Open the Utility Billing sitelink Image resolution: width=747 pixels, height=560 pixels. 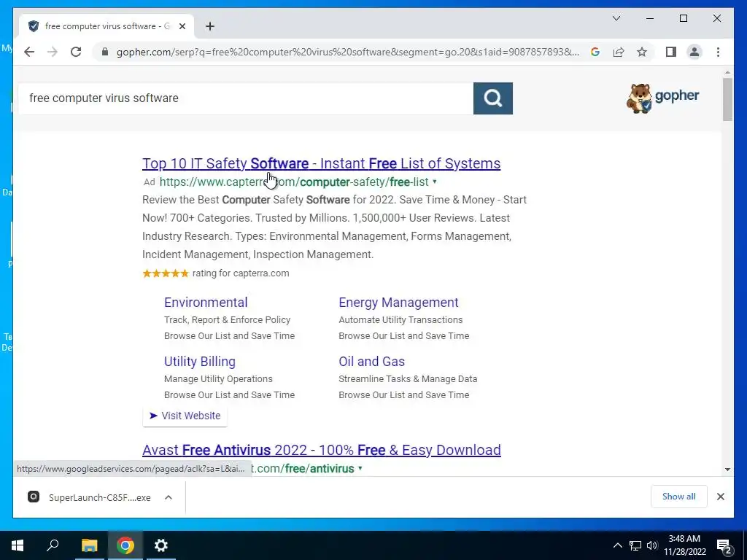coord(200,362)
